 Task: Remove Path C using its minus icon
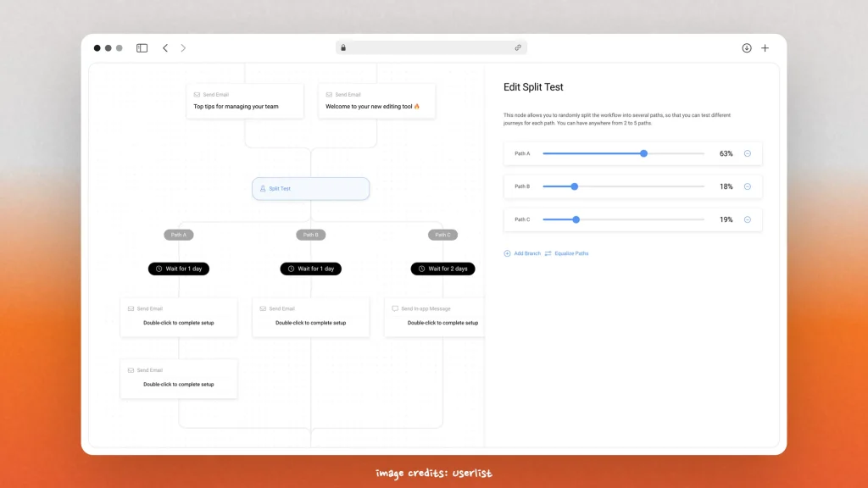coord(747,219)
